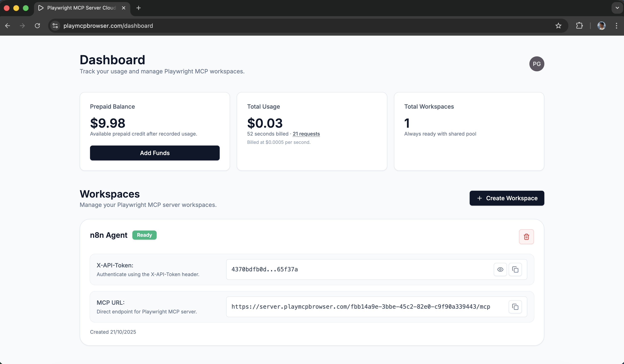Open the 21 requests link
The image size is (624, 364).
point(306,134)
